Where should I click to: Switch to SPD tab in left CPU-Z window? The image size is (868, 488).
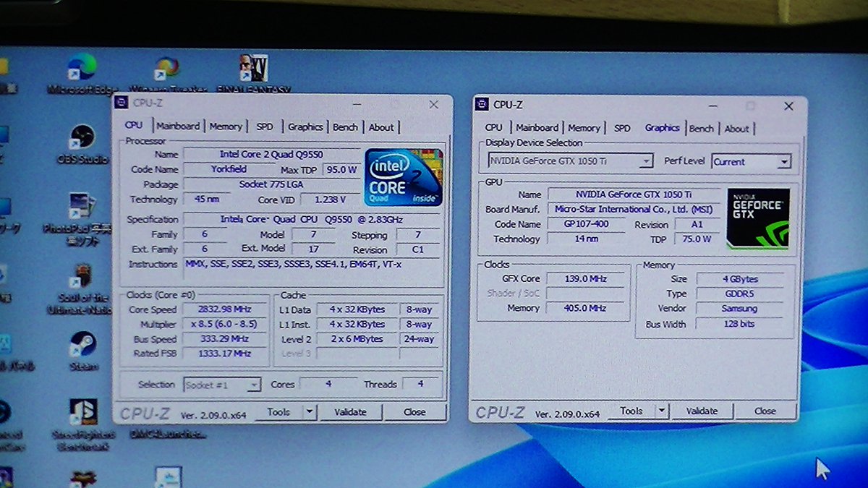pyautogui.click(x=265, y=127)
